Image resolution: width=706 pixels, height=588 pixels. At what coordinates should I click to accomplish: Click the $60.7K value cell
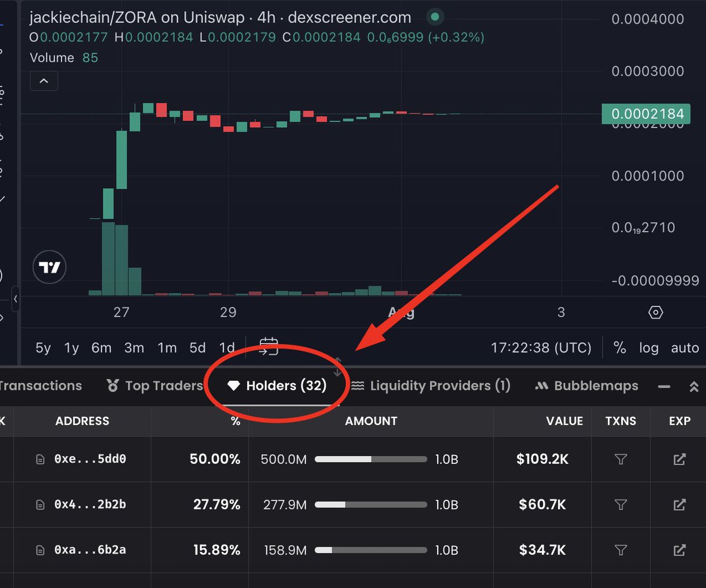(542, 504)
